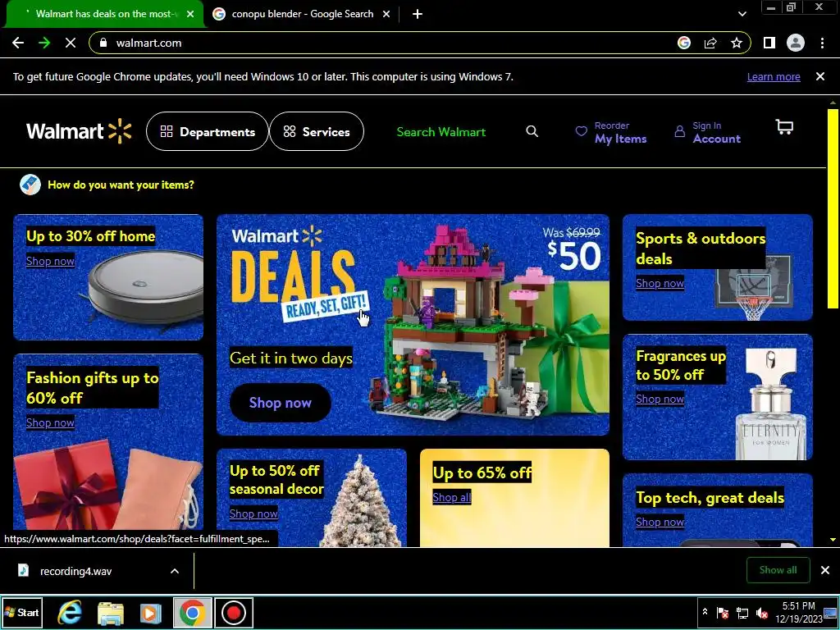Viewport: 840px width, 630px height.
Task: Expand How do you want your items
Action: point(107,185)
